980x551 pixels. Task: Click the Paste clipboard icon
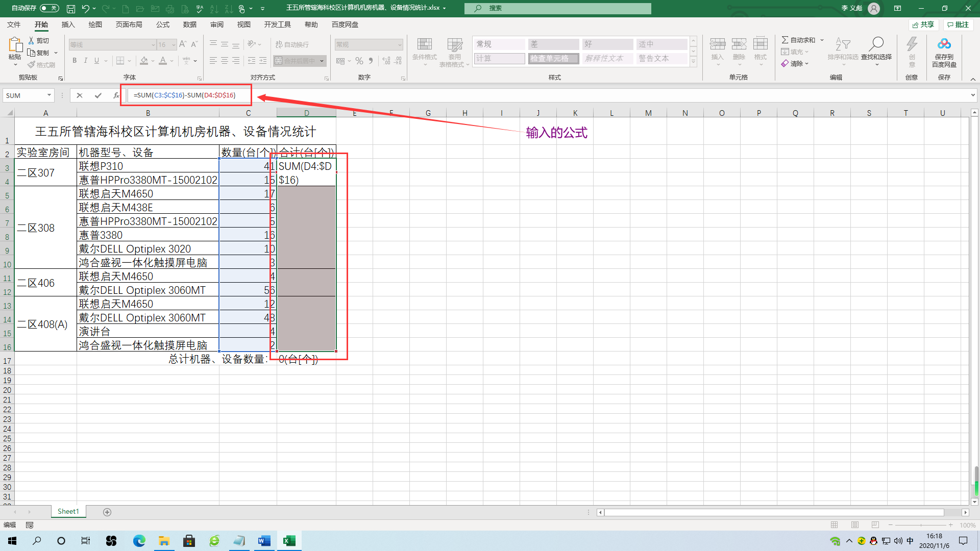(15, 45)
